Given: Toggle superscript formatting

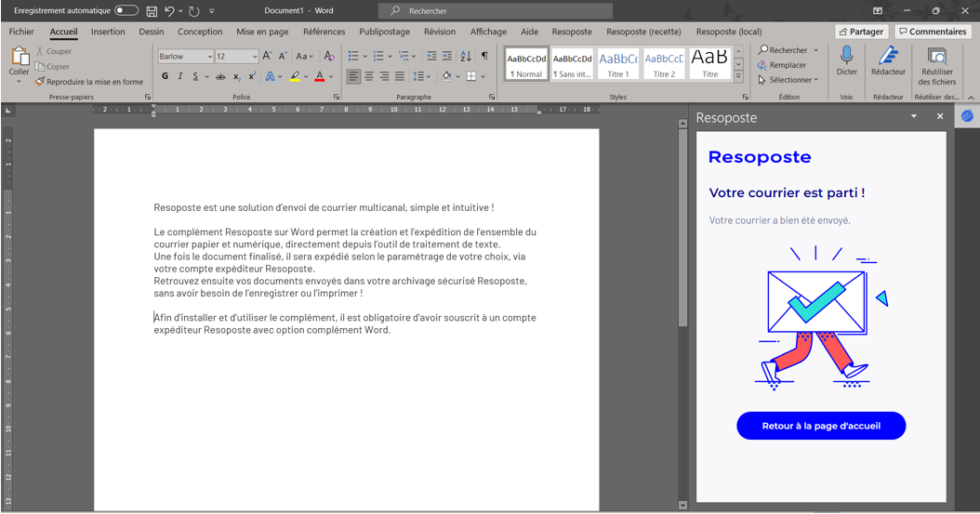Looking at the screenshot, I should pos(252,76).
